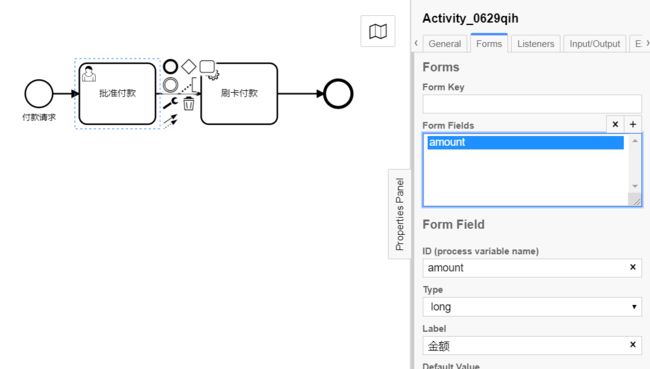Image resolution: width=650 pixels, height=369 pixels.
Task: Click into the Form Key input
Action: point(532,104)
